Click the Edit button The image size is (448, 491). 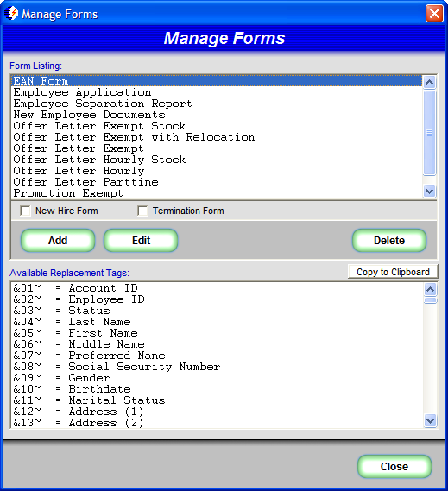point(141,241)
